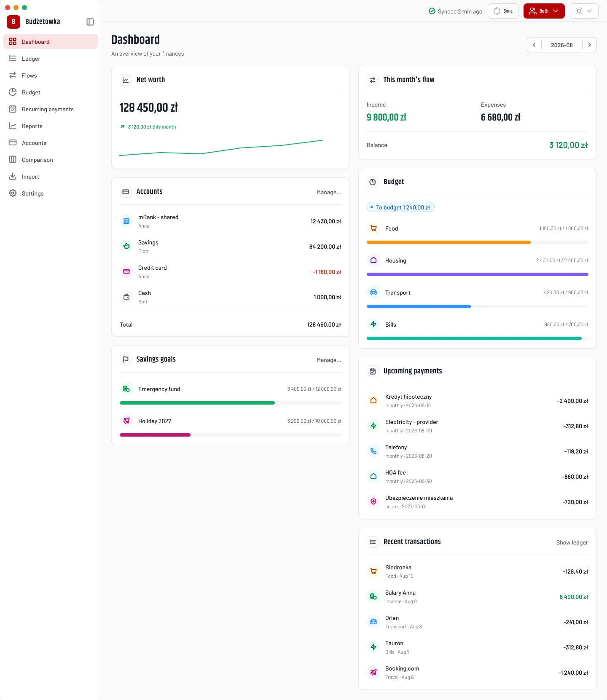This screenshot has width=607, height=700.
Task: Open Import in the sidebar
Action: tap(51, 177)
